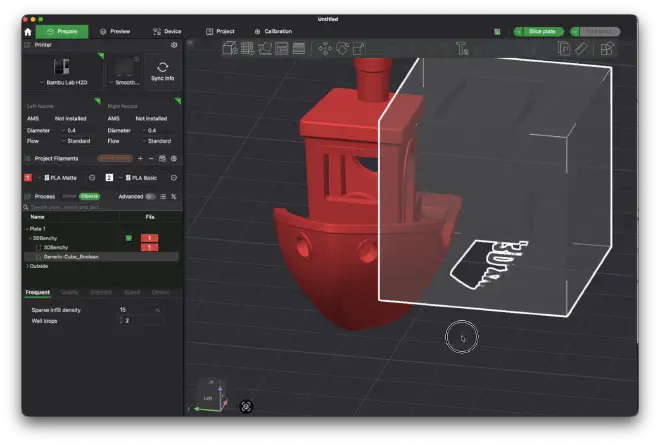The height and width of the screenshot is (445, 660).
Task: Click the Slice plate button
Action: (x=542, y=32)
